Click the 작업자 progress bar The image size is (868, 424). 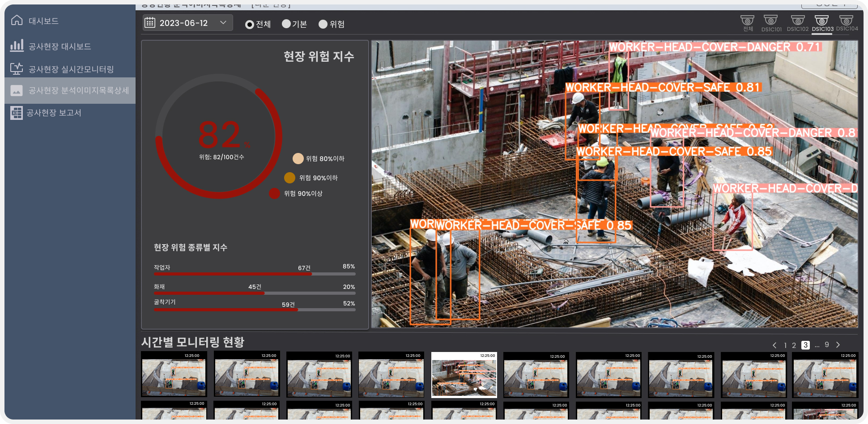tap(255, 274)
